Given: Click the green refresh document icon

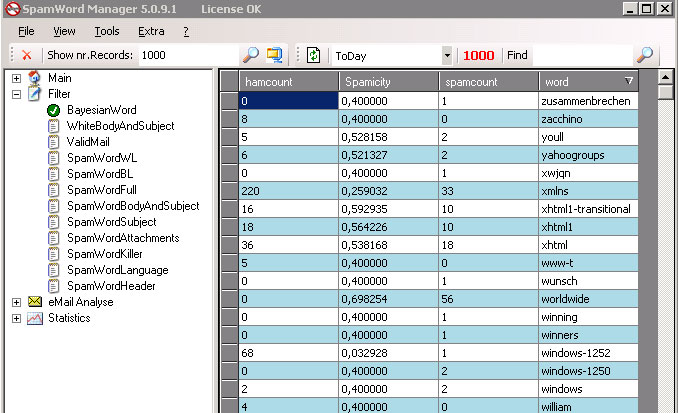Looking at the screenshot, I should 313,55.
